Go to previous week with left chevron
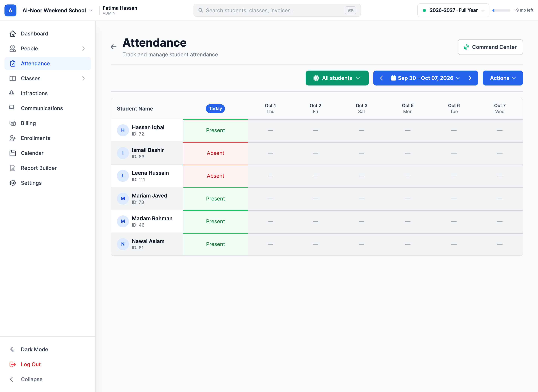Screen dimensions: 538x392 [x=381, y=78]
